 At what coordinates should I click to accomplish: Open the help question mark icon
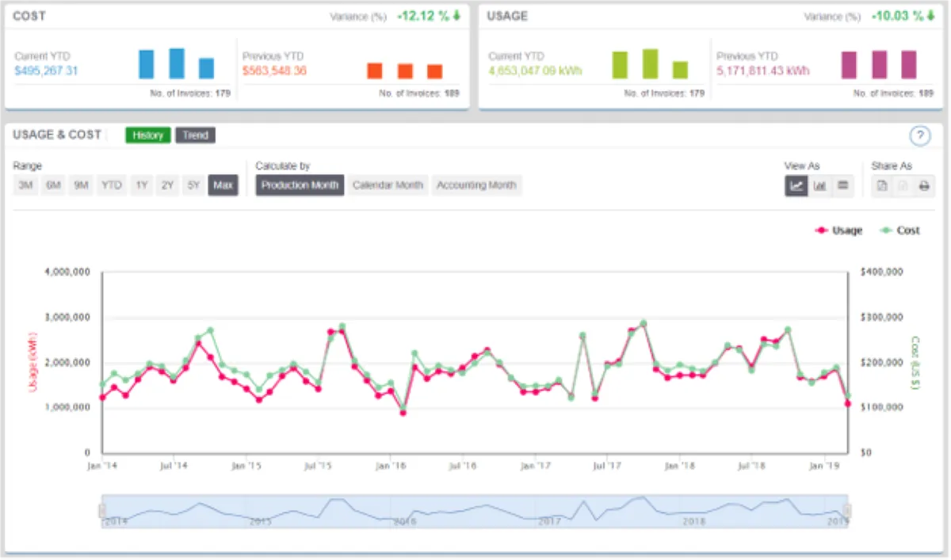tap(919, 135)
